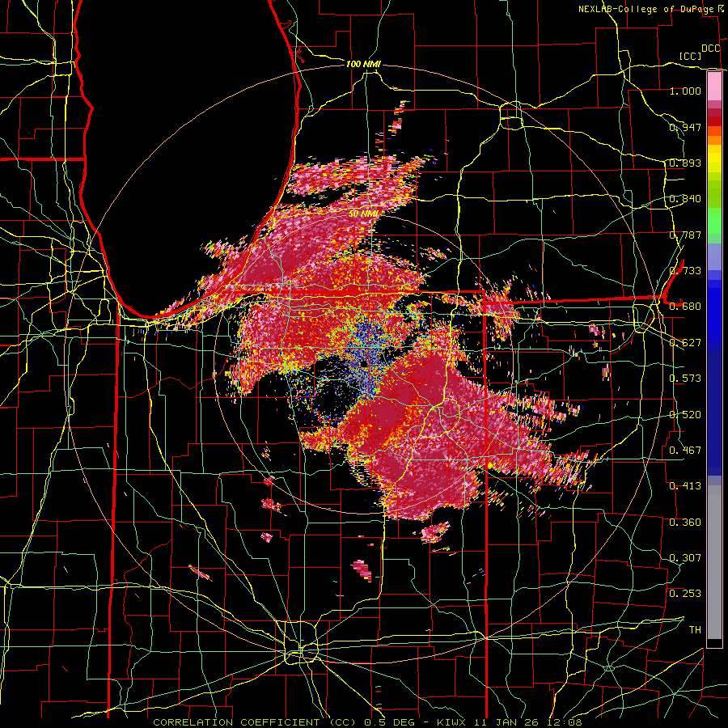
Task: Select the 0.787 legend value
Action: [x=685, y=235]
